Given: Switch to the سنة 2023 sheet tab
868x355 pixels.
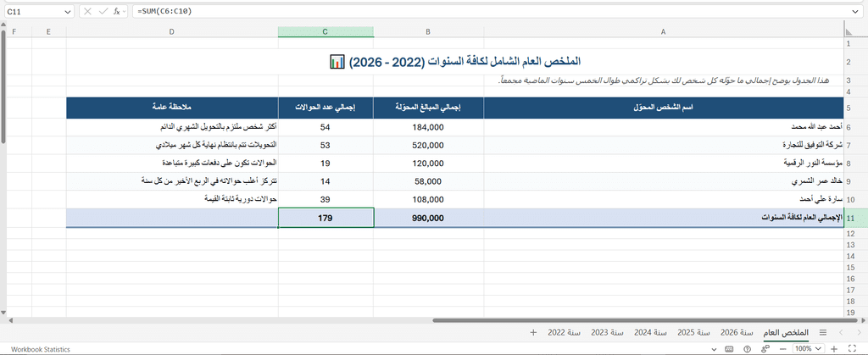Looking at the screenshot, I should pos(607,332).
